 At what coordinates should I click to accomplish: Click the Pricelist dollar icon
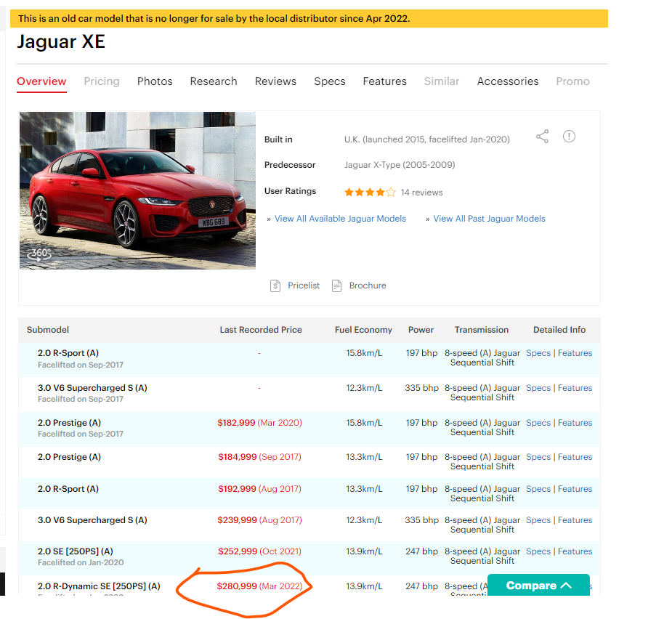pos(275,286)
